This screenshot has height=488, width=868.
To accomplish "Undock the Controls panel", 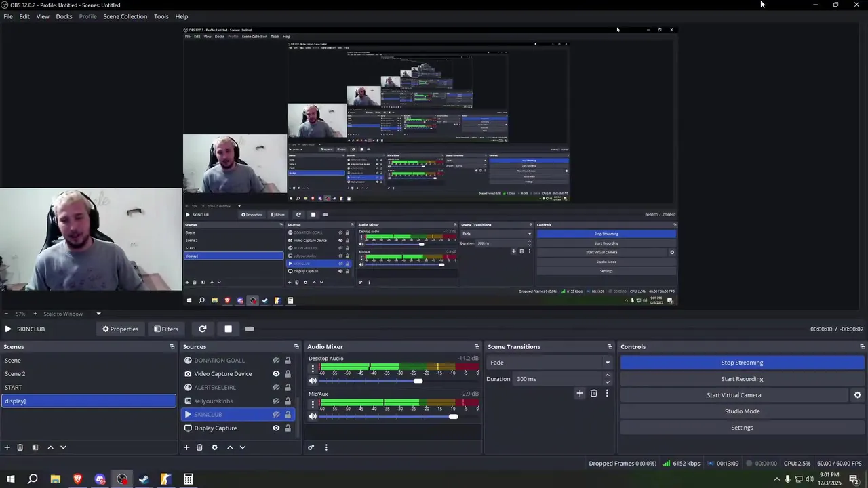I will pyautogui.click(x=862, y=346).
